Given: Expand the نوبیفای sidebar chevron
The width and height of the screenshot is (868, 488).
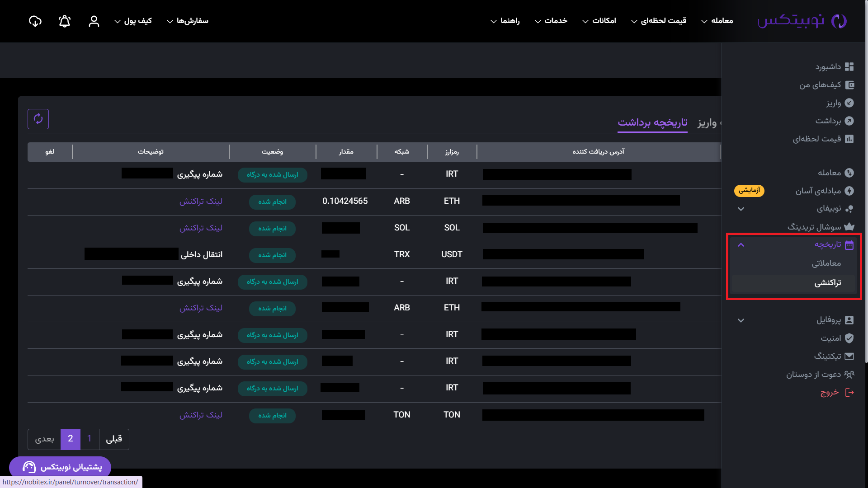Looking at the screenshot, I should tap(741, 209).
